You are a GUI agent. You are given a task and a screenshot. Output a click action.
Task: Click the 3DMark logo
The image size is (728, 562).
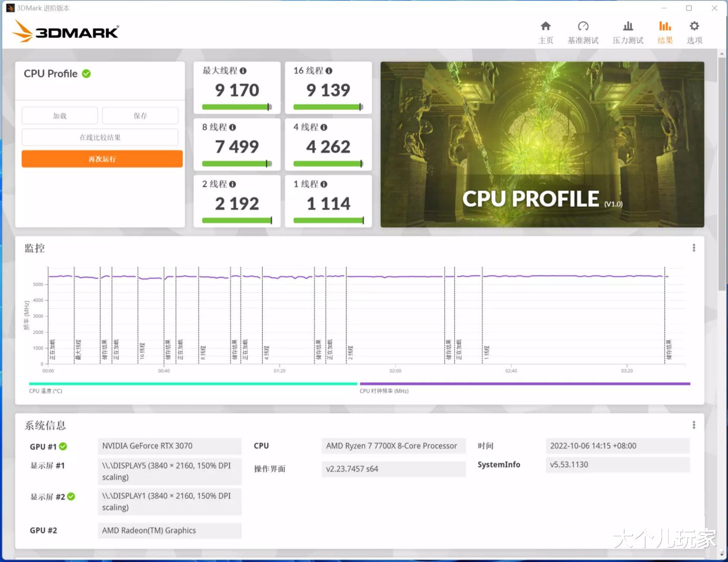pos(65,31)
